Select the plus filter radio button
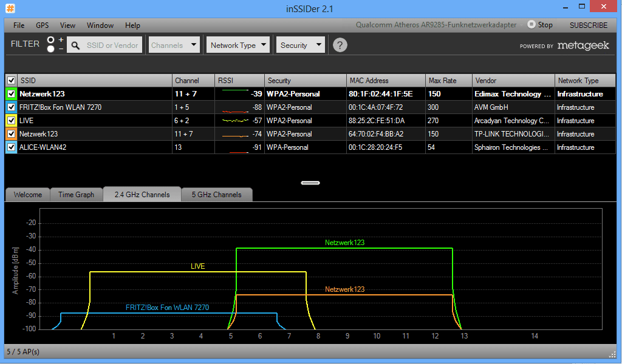The image size is (622, 364). [51, 40]
